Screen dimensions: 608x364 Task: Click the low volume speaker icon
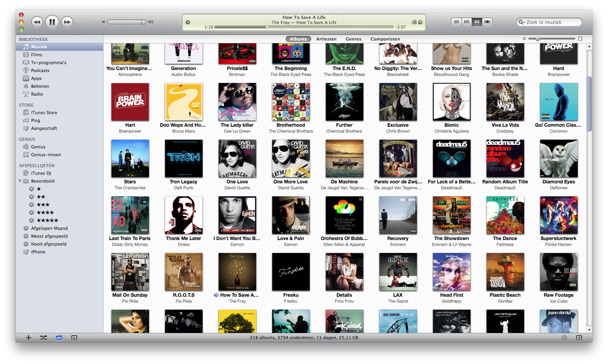pyautogui.click(x=104, y=22)
